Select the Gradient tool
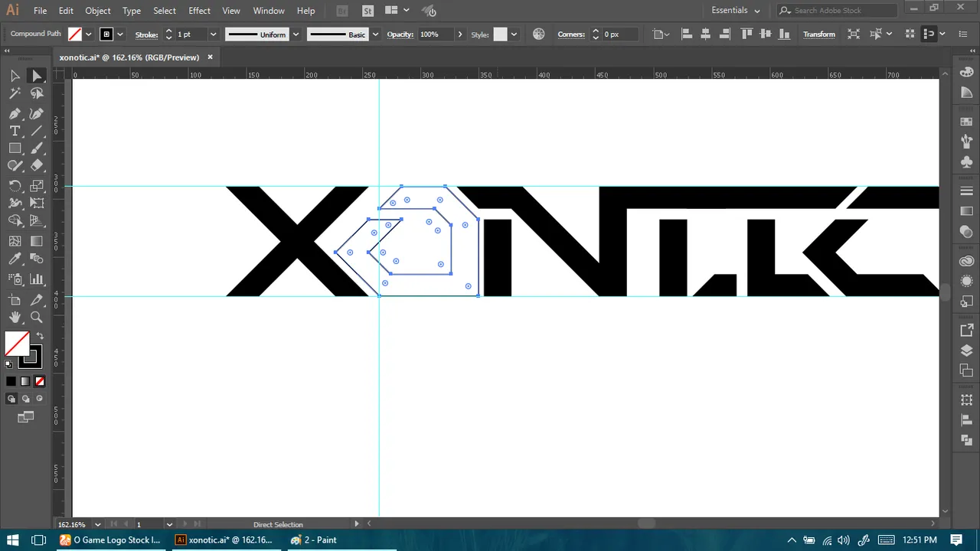 click(x=36, y=241)
